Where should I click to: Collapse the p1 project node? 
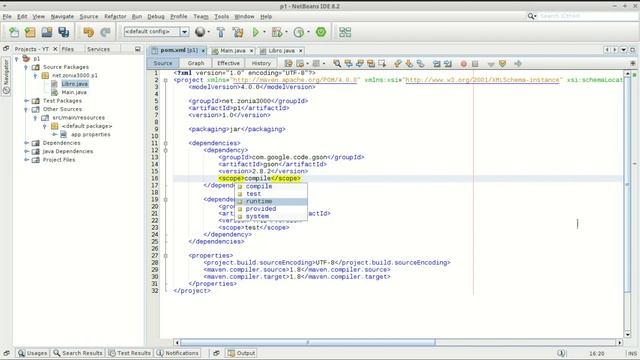17,59
